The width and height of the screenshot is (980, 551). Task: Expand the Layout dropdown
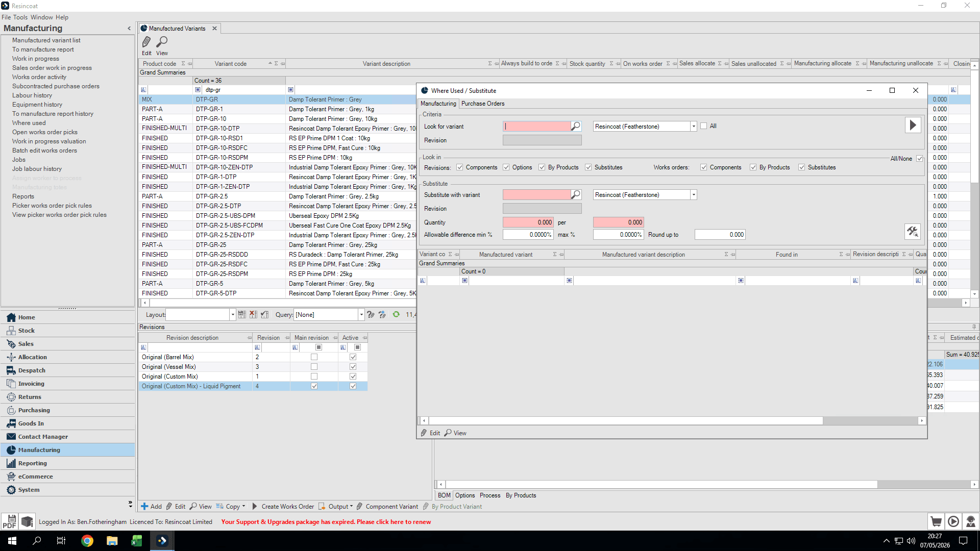(233, 315)
